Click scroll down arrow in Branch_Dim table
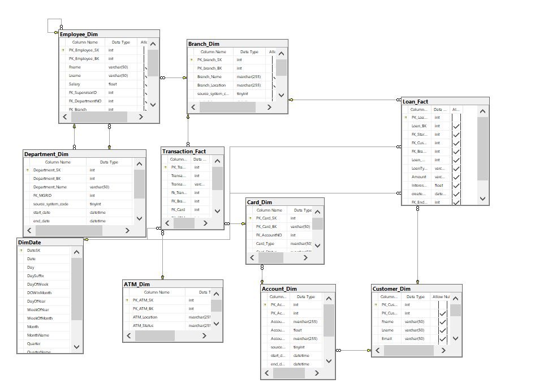535x392 pixels. coord(281,95)
